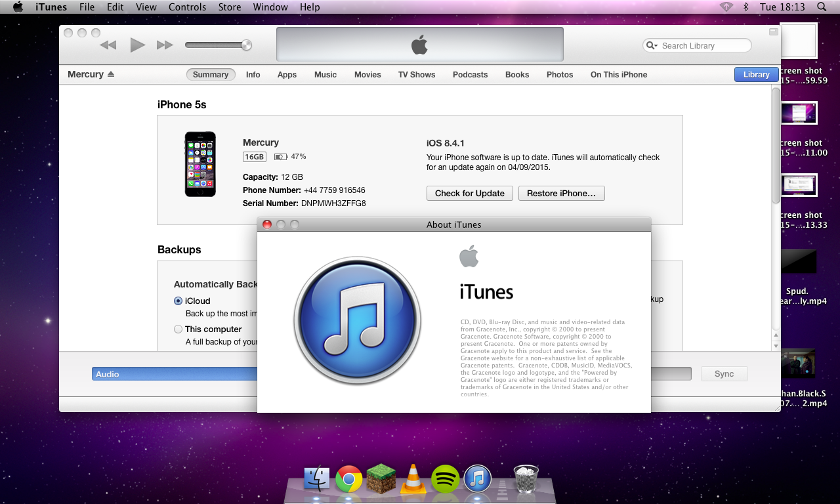Screen dimensions: 840x504
Task: Click the phone number +44 7759 916546
Action: click(334, 190)
